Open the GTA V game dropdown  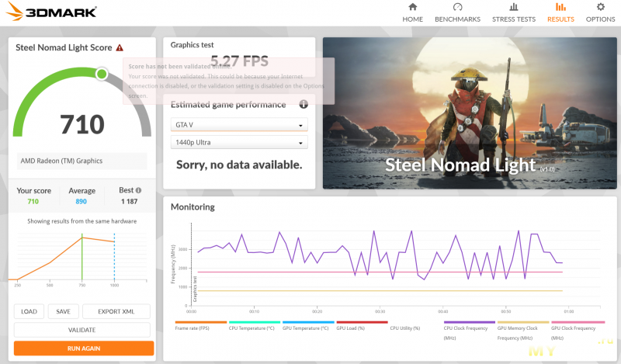tap(239, 125)
